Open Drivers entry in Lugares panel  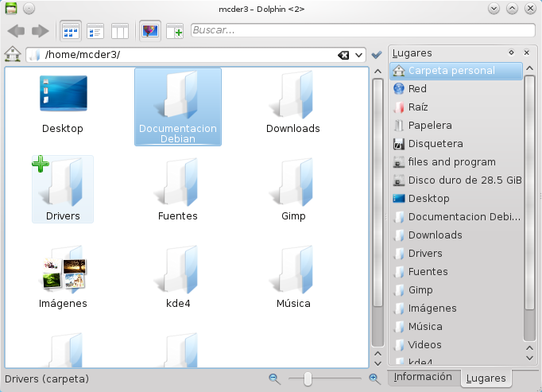click(456, 254)
